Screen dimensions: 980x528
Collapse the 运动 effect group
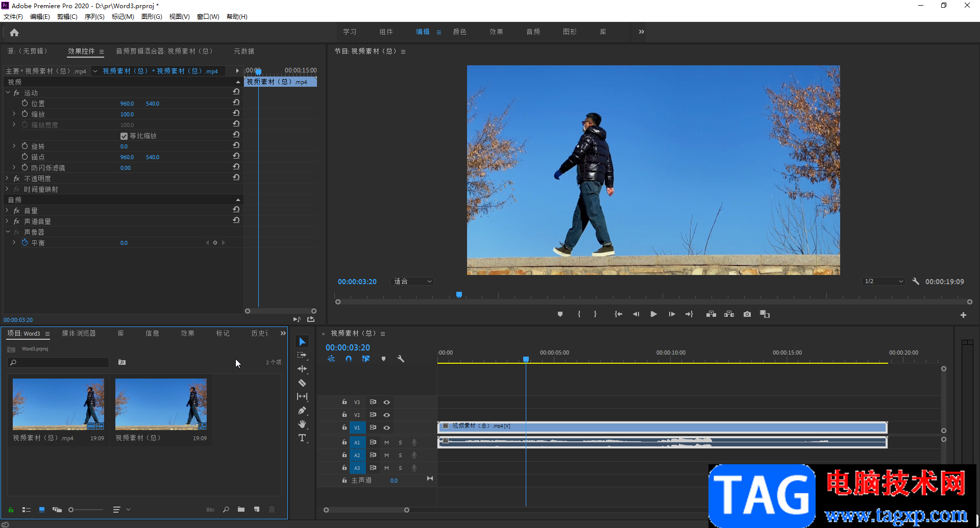[x=8, y=92]
